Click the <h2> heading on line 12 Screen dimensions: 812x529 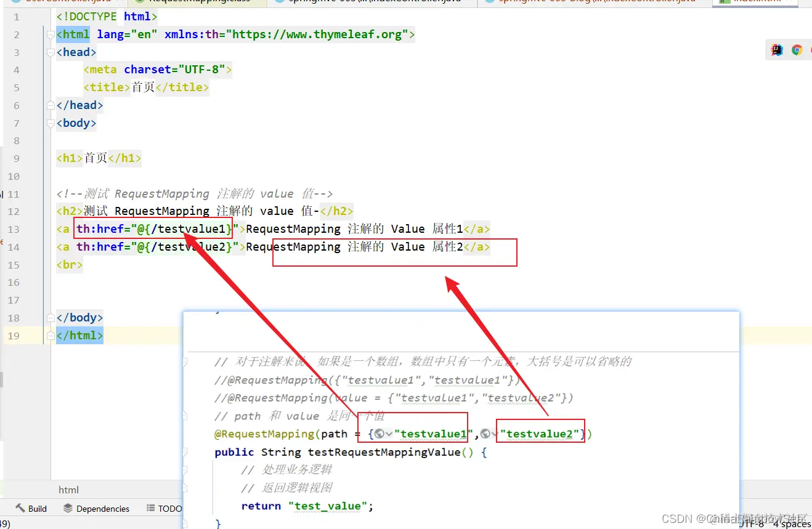click(205, 211)
